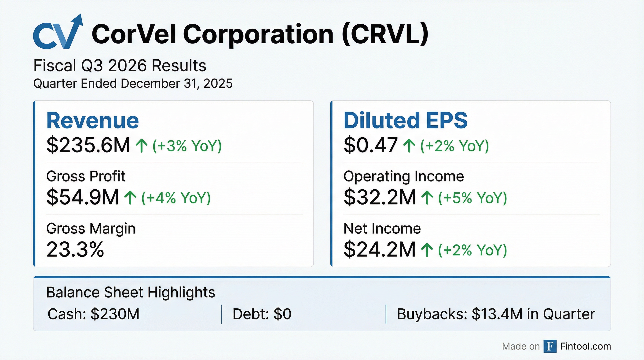Image resolution: width=644 pixels, height=360 pixels.
Task: Click the Operating Income label
Action: tap(403, 176)
